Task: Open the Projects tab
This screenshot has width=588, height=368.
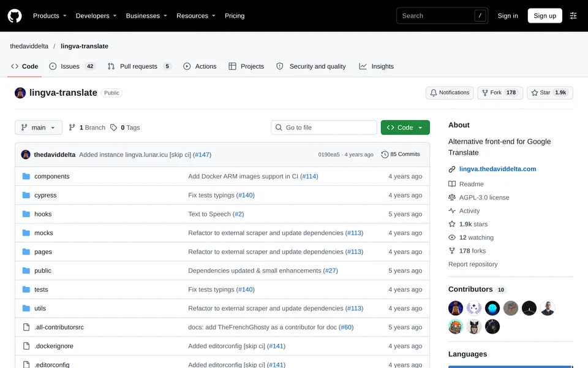Action: [x=246, y=66]
